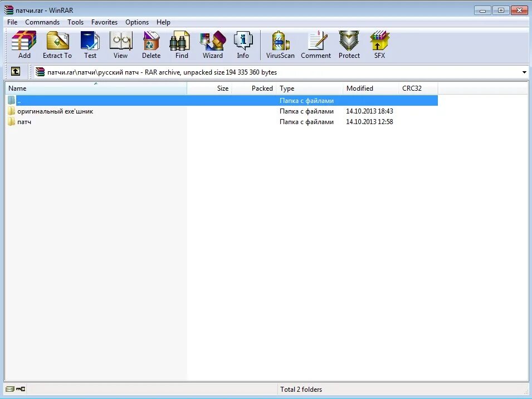Maximize the WinRAR window

click(501, 11)
